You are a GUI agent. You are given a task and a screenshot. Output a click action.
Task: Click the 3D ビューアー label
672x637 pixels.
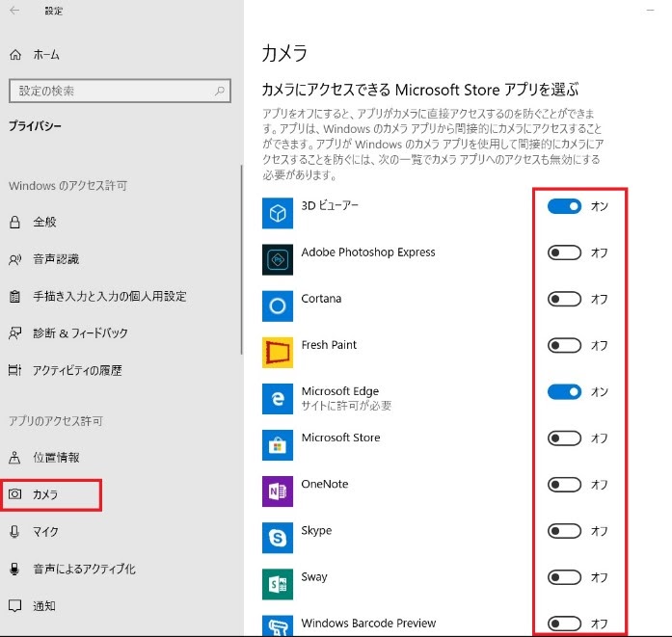[330, 205]
